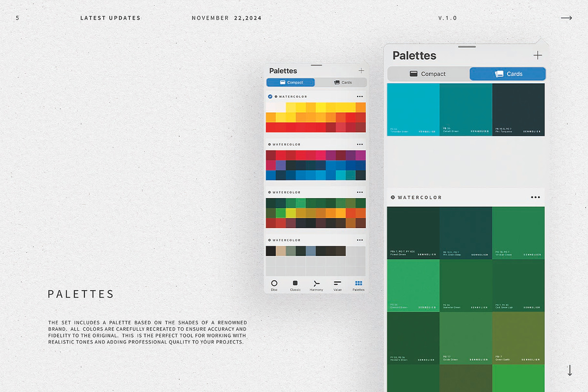Open options for the magenta-blue Watercolor palette

[x=360, y=145]
